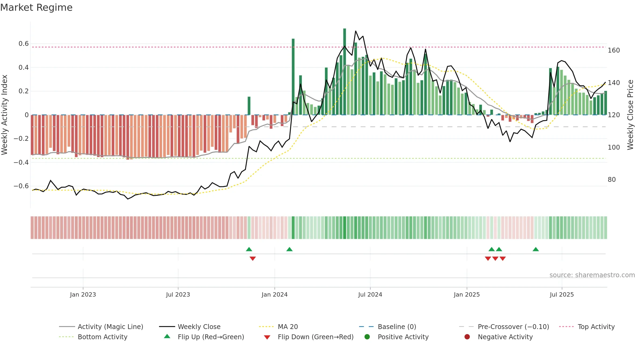This screenshot has width=644, height=362.
Task: Click the source: sharemaestro.com text
Action: [592, 275]
